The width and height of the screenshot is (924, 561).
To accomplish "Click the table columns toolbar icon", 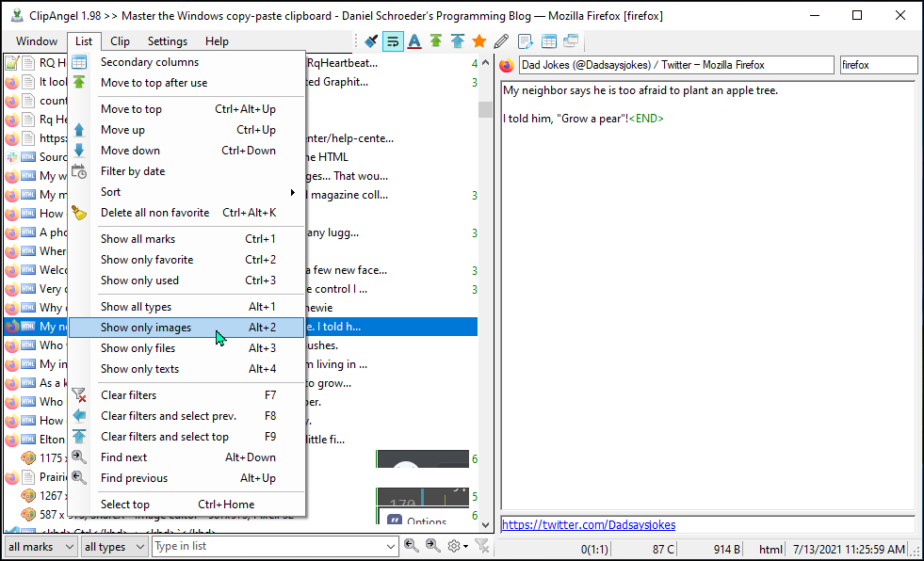I will [x=548, y=41].
